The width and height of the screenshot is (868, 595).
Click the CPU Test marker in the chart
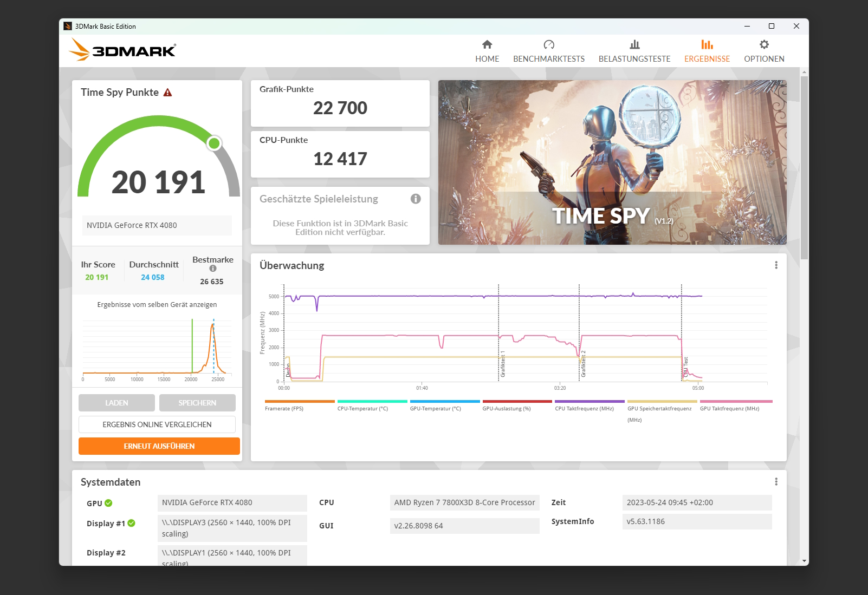pos(685,367)
